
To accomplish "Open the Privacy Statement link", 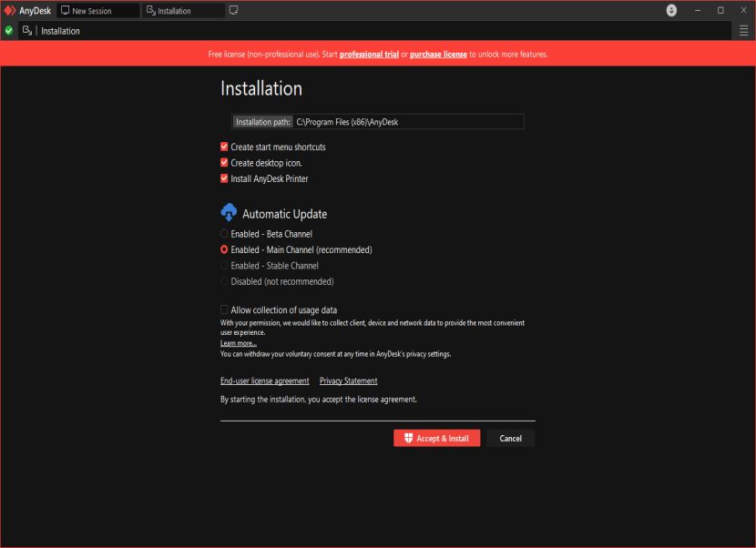I will coord(348,381).
